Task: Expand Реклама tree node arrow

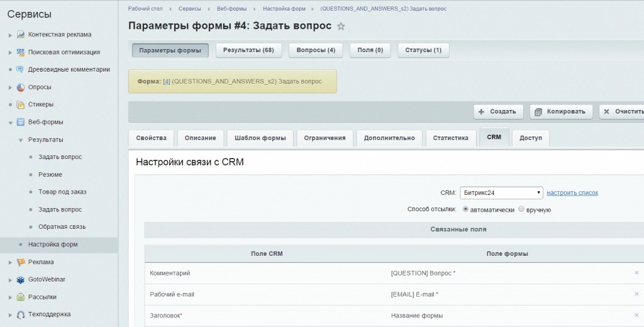Action: click(x=10, y=262)
